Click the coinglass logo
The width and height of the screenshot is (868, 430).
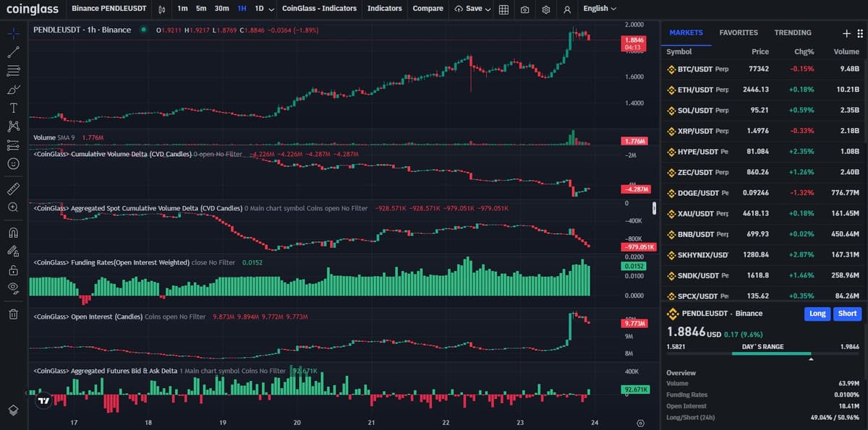pos(32,9)
